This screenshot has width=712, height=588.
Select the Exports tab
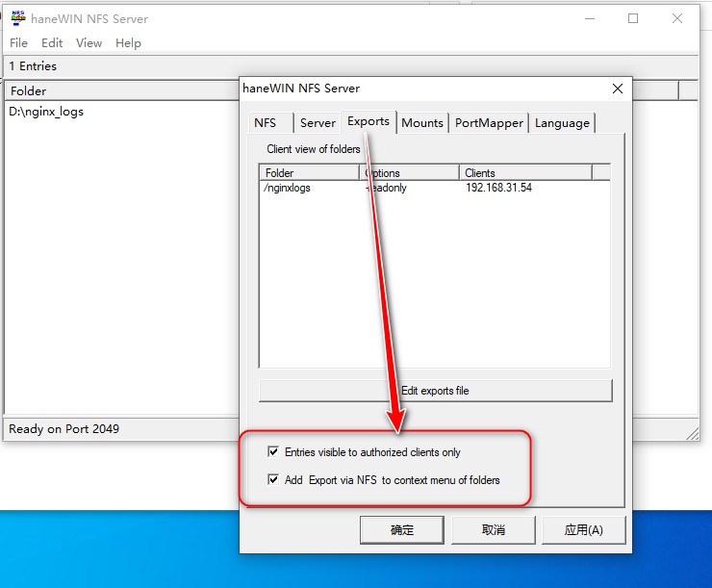369,121
